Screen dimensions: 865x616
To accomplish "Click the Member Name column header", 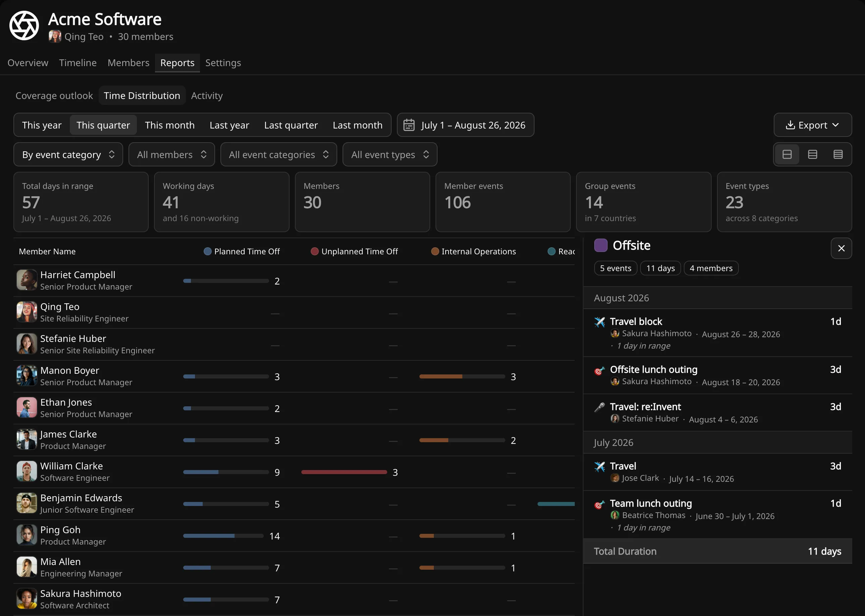I will click(47, 251).
